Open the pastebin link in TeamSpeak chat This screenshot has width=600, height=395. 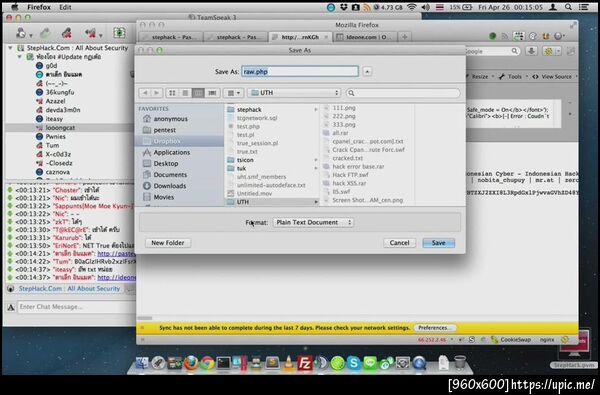click(x=116, y=253)
